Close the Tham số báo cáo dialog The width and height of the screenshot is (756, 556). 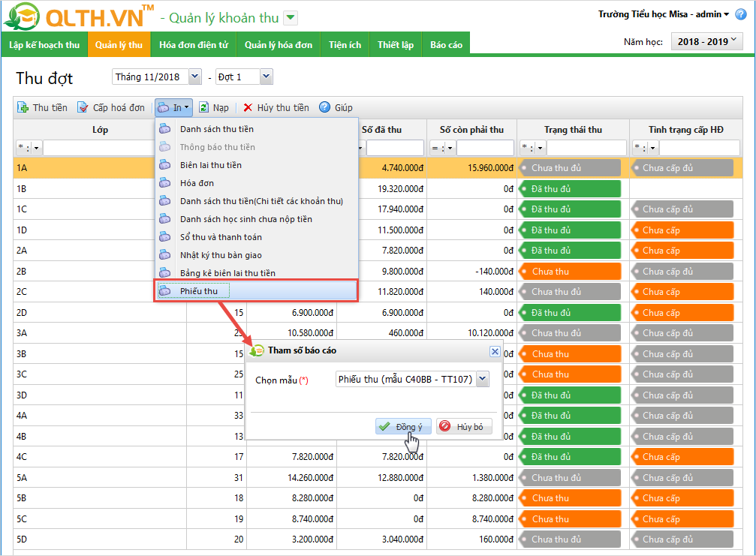[494, 351]
